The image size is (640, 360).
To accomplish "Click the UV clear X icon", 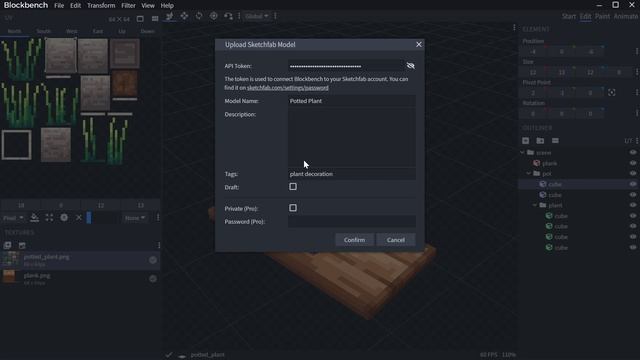I will (x=79, y=218).
